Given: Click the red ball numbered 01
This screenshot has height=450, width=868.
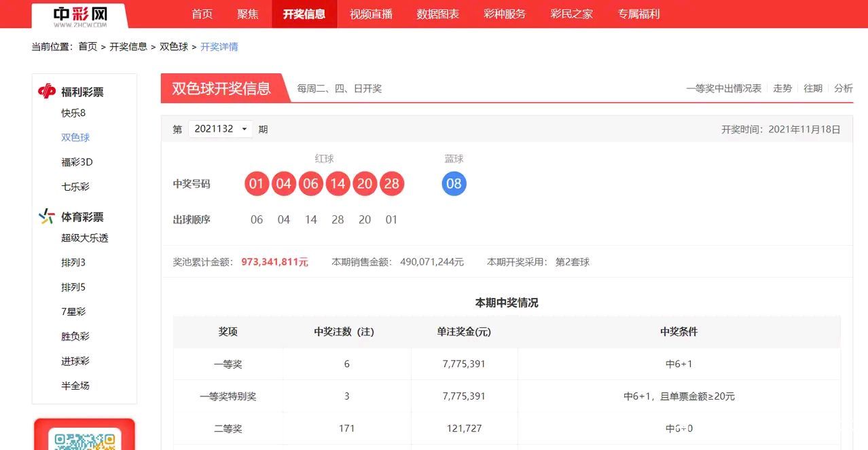Looking at the screenshot, I should [x=257, y=184].
